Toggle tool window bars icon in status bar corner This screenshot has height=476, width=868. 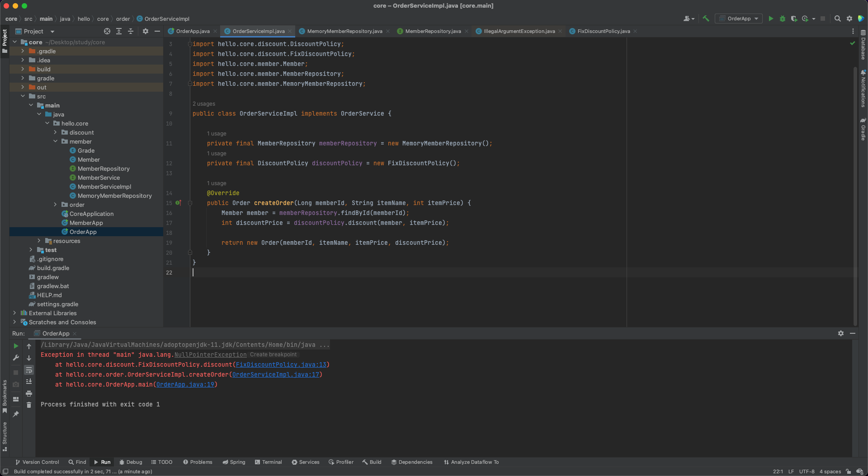point(5,471)
